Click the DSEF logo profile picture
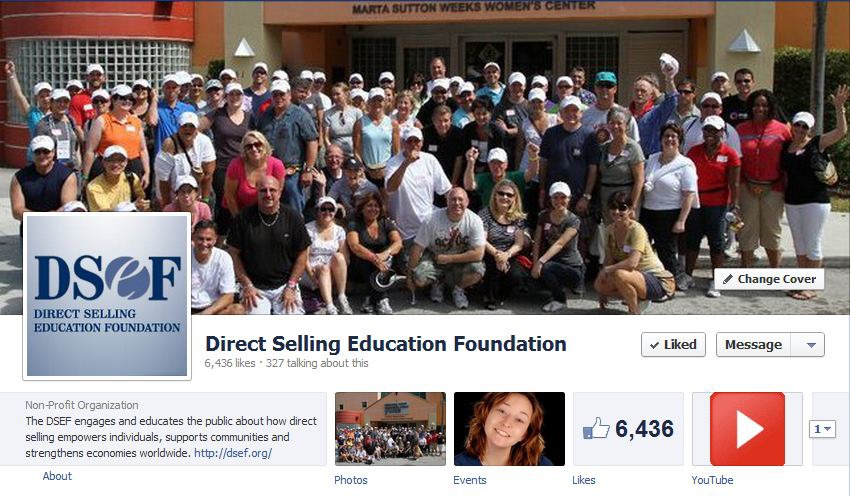Image resolution: width=850 pixels, height=496 pixels. [107, 296]
